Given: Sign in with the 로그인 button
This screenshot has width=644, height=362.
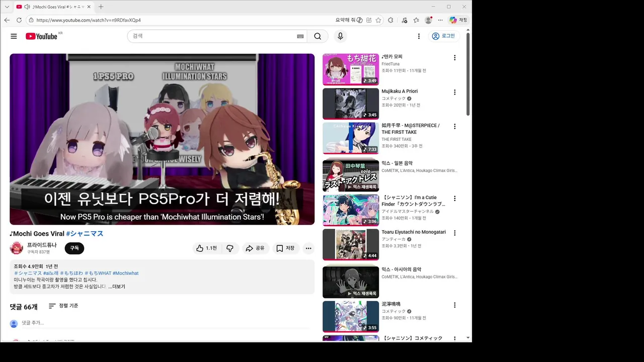Looking at the screenshot, I should click(444, 36).
